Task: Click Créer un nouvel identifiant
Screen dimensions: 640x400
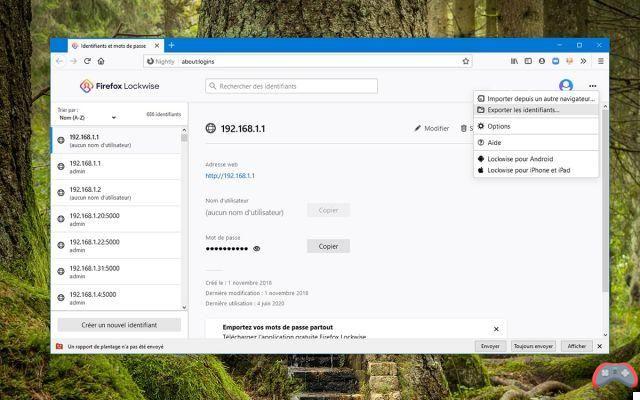Action: click(119, 325)
